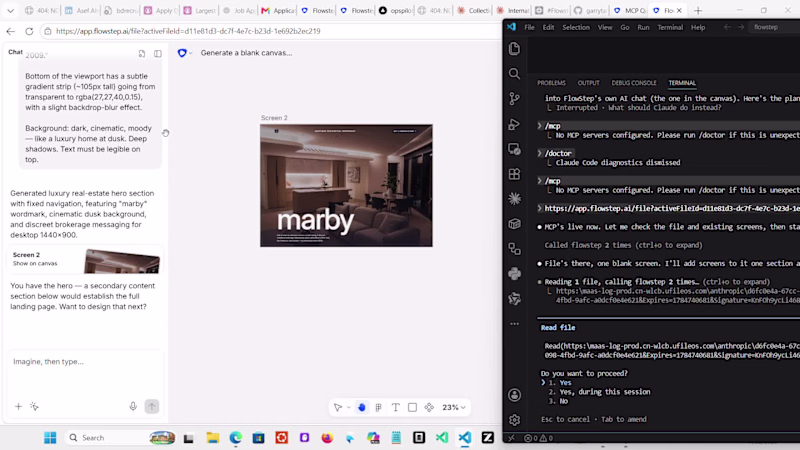Open the Run and Debug view
This screenshot has height=450, width=800.
[514, 124]
